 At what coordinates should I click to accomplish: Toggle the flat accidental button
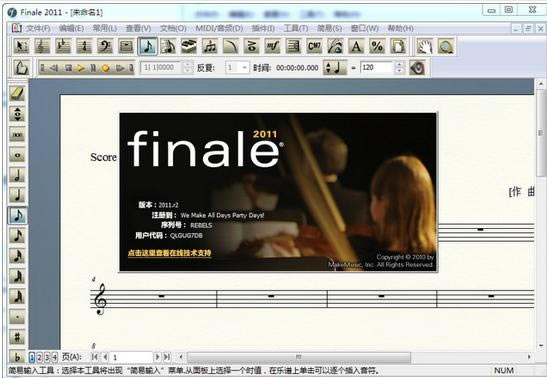tap(17, 356)
